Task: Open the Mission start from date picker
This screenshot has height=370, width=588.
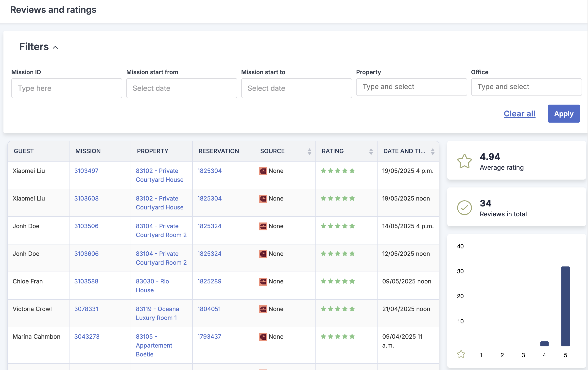Action: (x=182, y=88)
